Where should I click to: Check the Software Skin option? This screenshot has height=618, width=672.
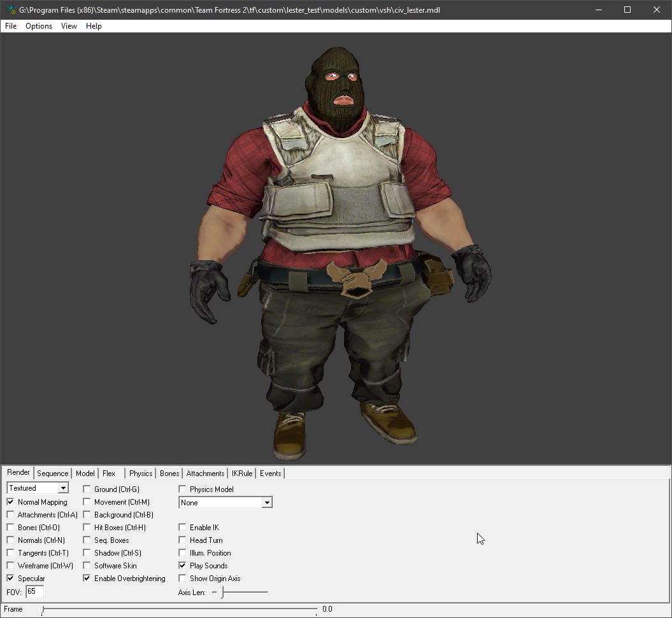coord(87,565)
